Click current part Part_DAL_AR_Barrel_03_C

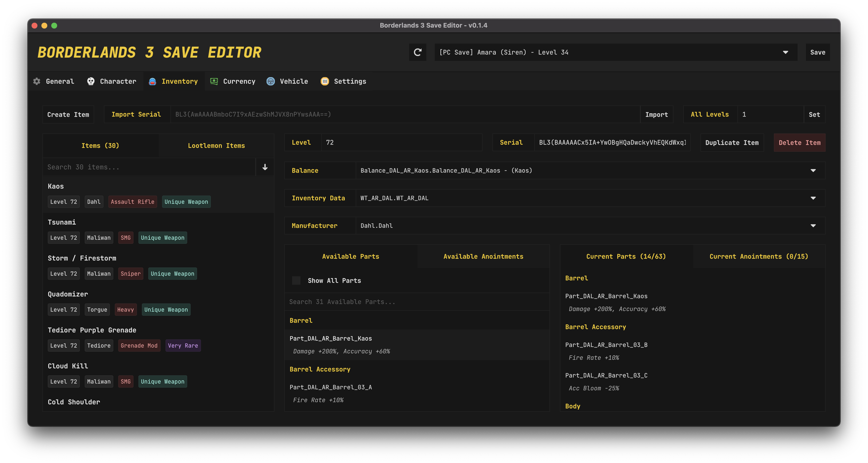pos(693,382)
